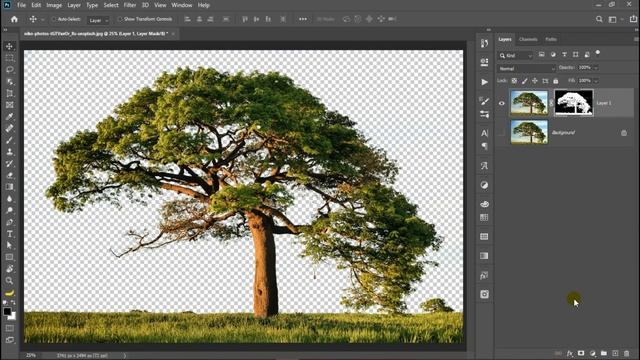Select the Horizontal Type tool
Image resolution: width=640 pixels, height=360 pixels.
[x=9, y=234]
